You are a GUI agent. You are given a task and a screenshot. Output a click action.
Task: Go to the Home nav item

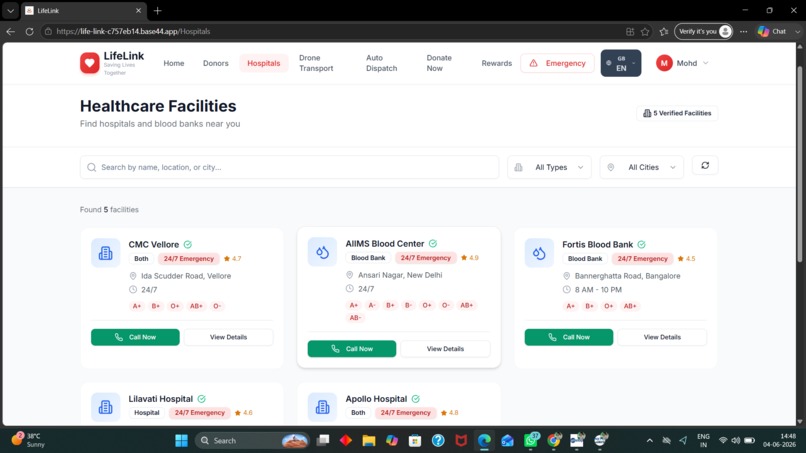174,63
